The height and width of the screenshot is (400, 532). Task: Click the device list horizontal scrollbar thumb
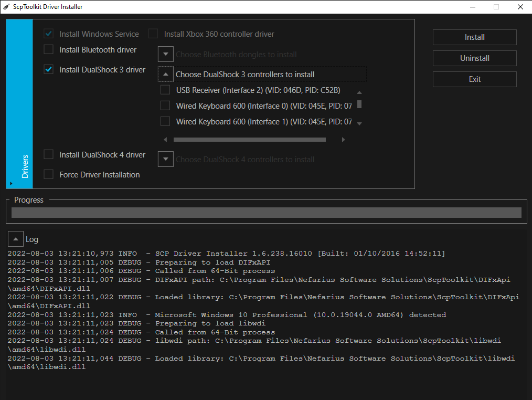tap(250, 140)
